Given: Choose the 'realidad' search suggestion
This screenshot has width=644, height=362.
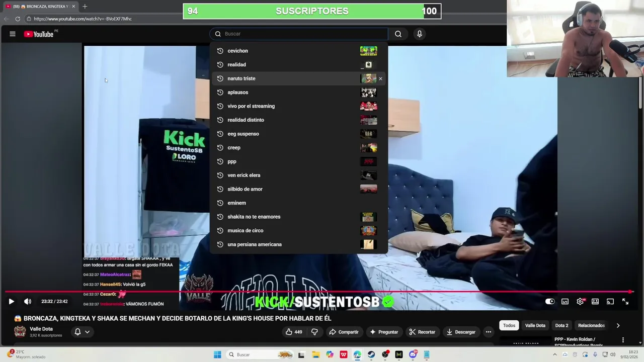Looking at the screenshot, I should coord(299,64).
